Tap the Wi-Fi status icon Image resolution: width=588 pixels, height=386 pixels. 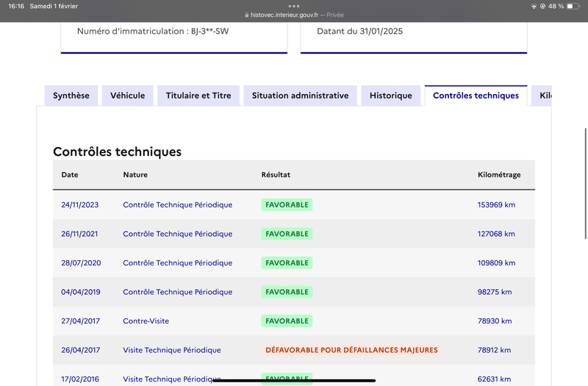534,7
